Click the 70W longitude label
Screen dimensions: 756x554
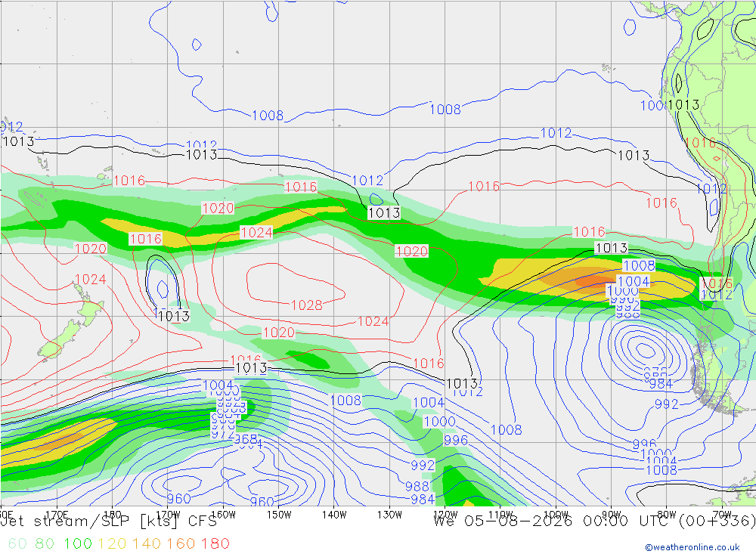point(722,515)
